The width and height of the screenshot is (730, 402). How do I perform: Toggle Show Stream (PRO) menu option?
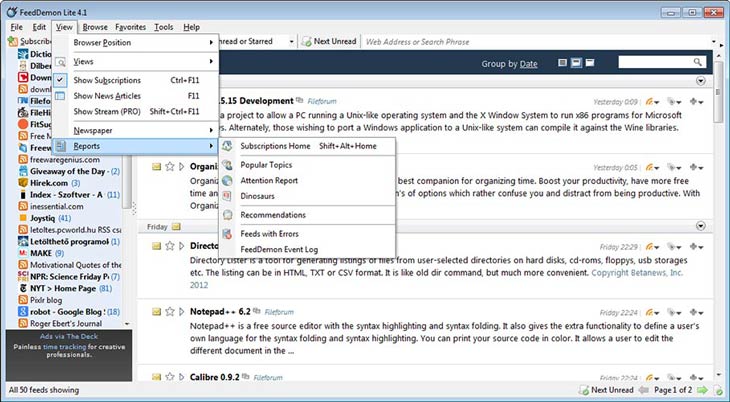113,112
